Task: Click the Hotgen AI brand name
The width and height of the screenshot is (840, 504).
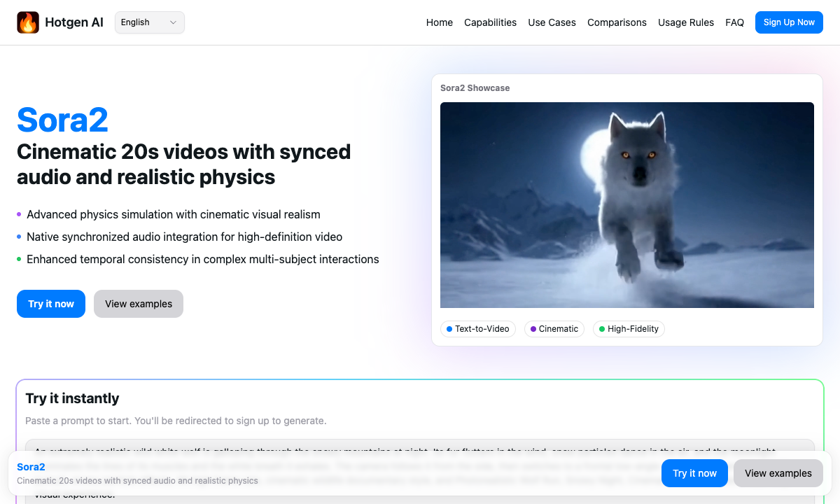Action: (x=74, y=22)
